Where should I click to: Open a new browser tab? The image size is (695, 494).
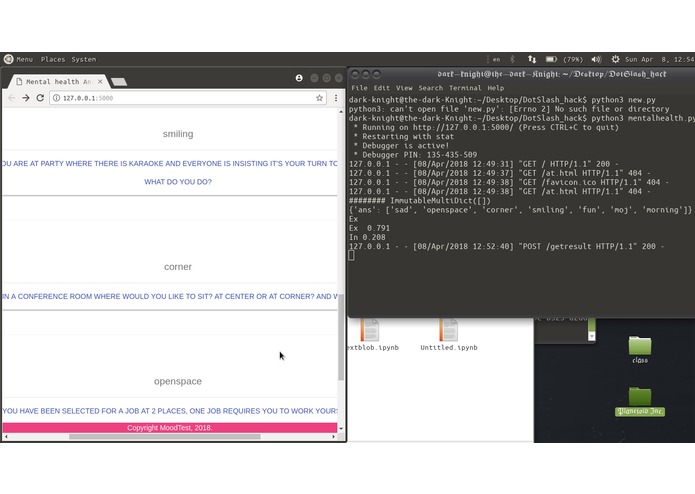119,82
